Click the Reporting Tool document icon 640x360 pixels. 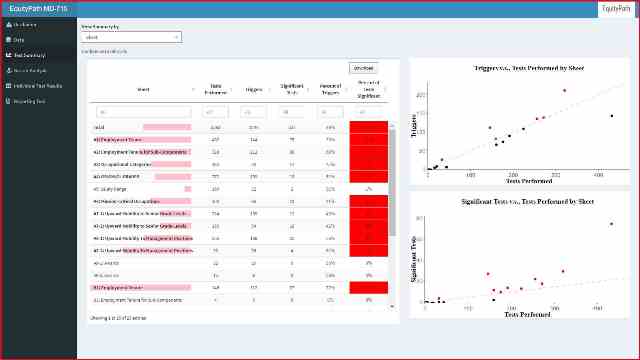(x=9, y=101)
